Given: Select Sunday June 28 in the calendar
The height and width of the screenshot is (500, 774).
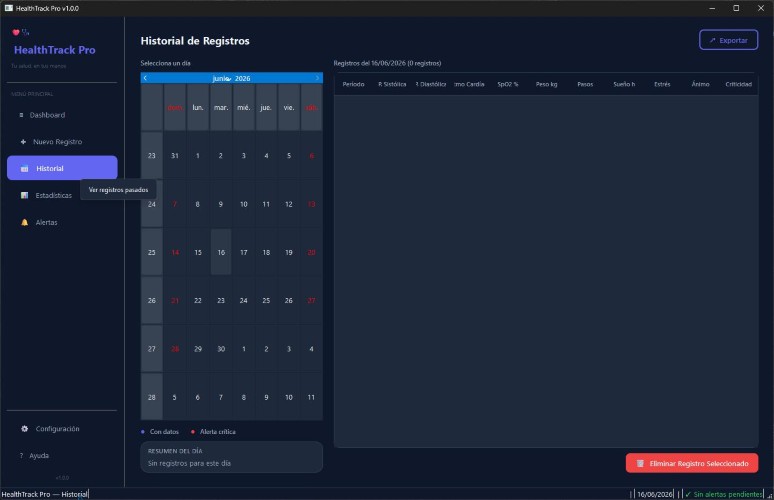Looking at the screenshot, I should 175,349.
